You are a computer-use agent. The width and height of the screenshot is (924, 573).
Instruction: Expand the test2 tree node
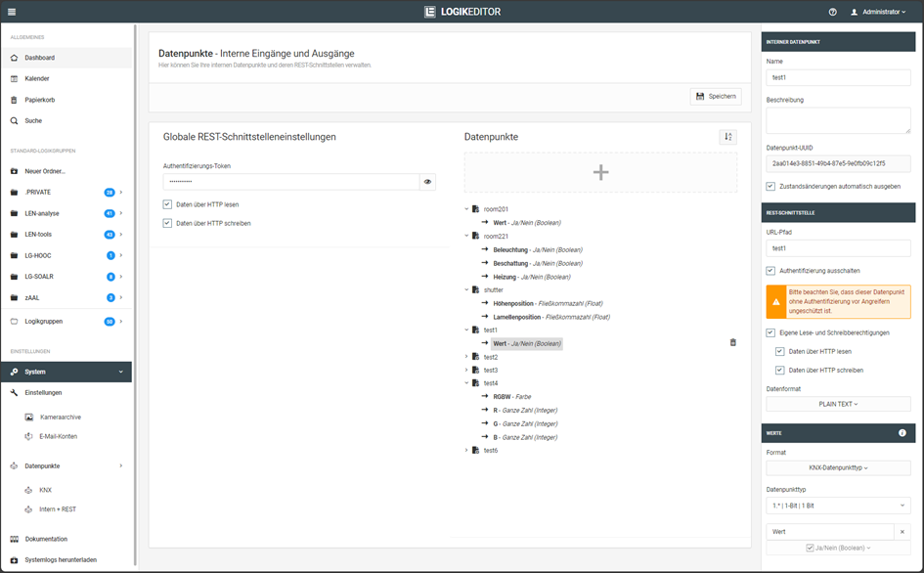[466, 357]
